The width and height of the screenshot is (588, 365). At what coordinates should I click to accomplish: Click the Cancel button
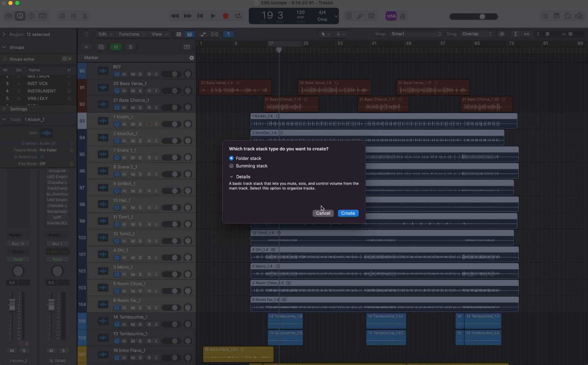click(323, 213)
